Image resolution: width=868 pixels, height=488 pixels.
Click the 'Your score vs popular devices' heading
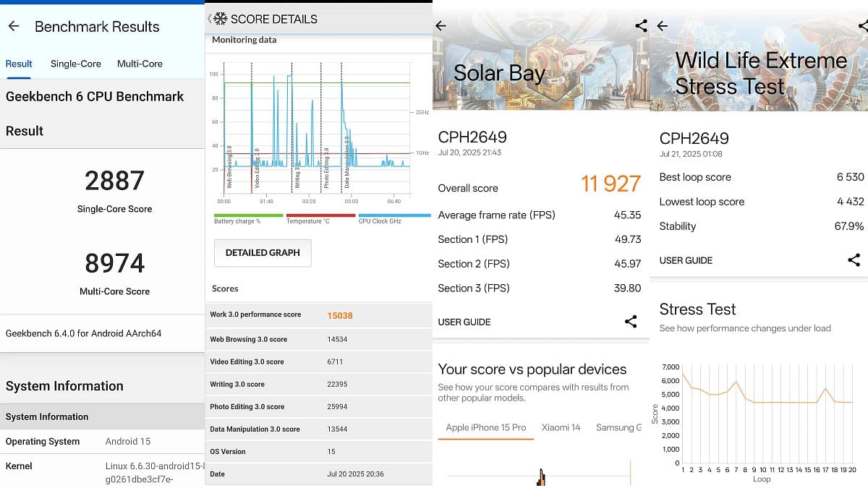pyautogui.click(x=532, y=369)
